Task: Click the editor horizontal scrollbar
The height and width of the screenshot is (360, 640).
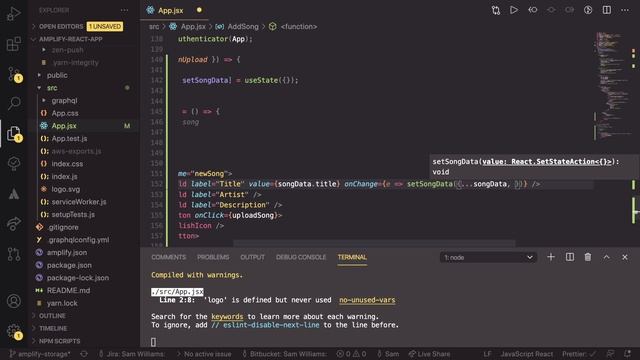Action: click(374, 244)
